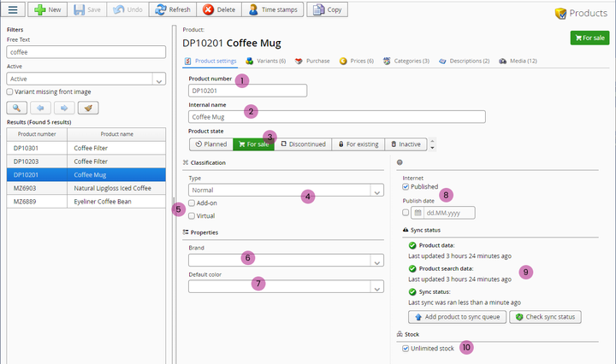Image resolution: width=616 pixels, height=364 pixels.
Task: Click the broom clear filters icon
Action: pyautogui.click(x=87, y=108)
